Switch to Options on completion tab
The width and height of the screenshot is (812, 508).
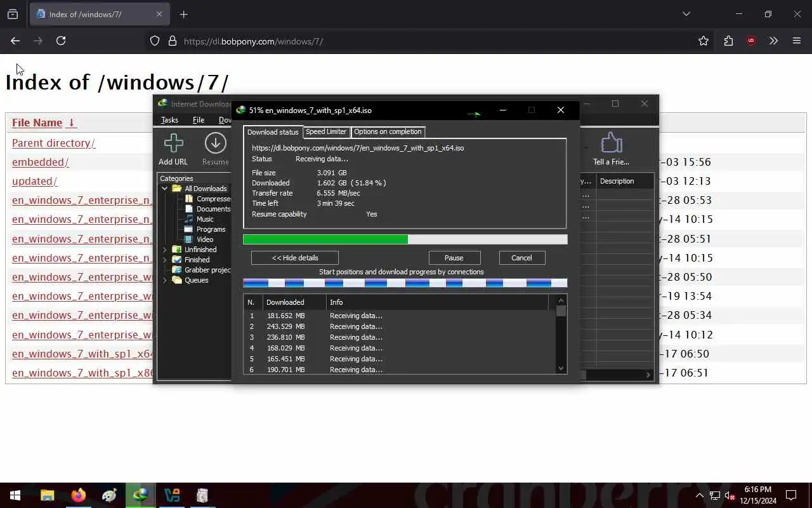pos(388,131)
